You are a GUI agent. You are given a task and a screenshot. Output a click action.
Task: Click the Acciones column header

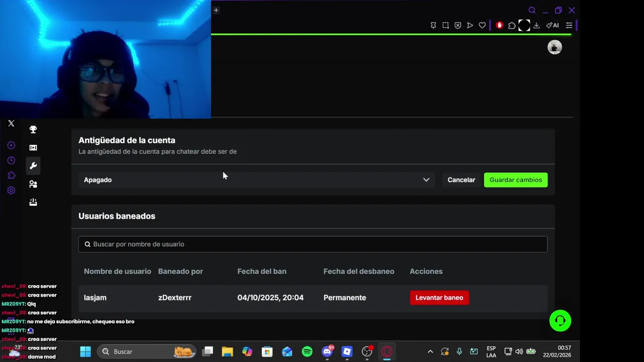[426, 271]
